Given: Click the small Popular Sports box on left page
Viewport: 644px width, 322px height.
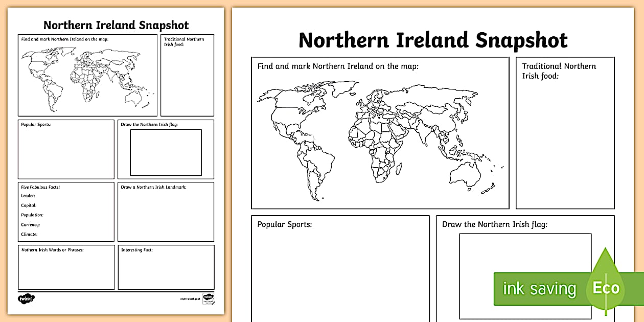Looking at the screenshot, I should point(66,152).
